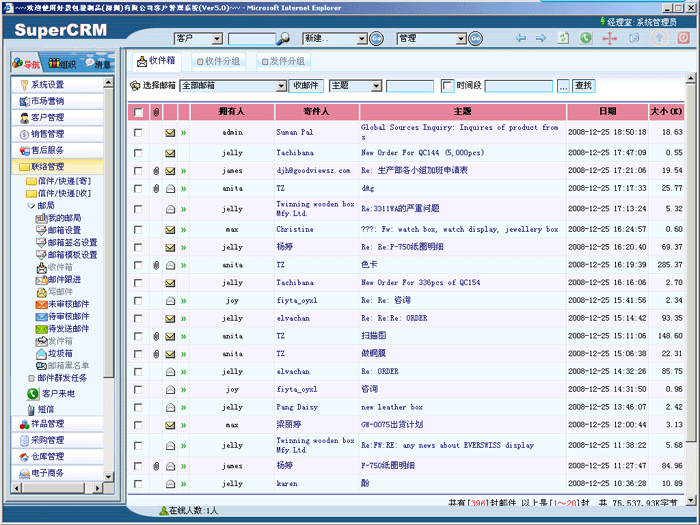Check the Suman Pal email row checkbox
700x525 pixels.
click(138, 133)
